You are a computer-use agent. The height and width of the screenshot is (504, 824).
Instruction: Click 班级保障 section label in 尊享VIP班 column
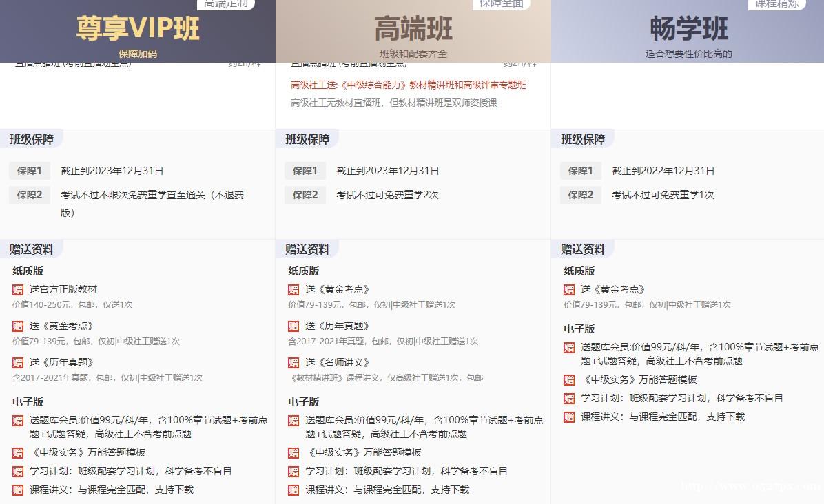coord(32,140)
